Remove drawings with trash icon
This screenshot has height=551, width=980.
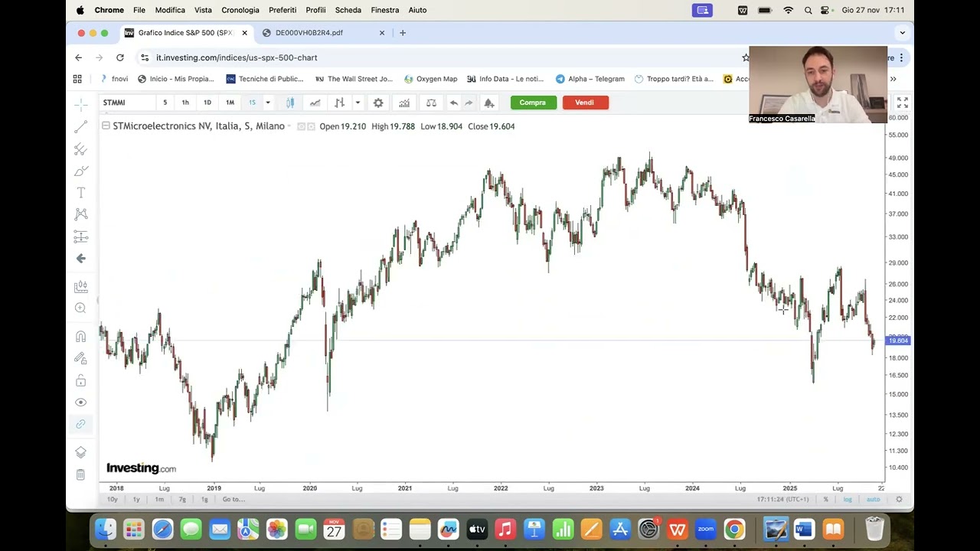click(x=80, y=474)
